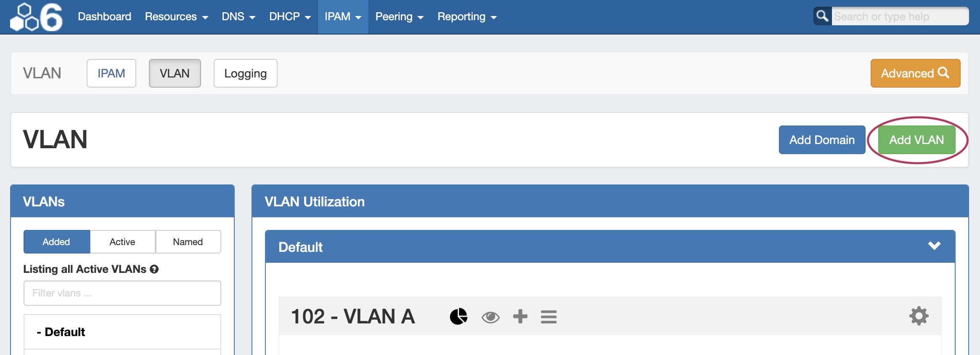980x355 pixels.
Task: Open the Dashboard menu item
Action: click(x=104, y=17)
